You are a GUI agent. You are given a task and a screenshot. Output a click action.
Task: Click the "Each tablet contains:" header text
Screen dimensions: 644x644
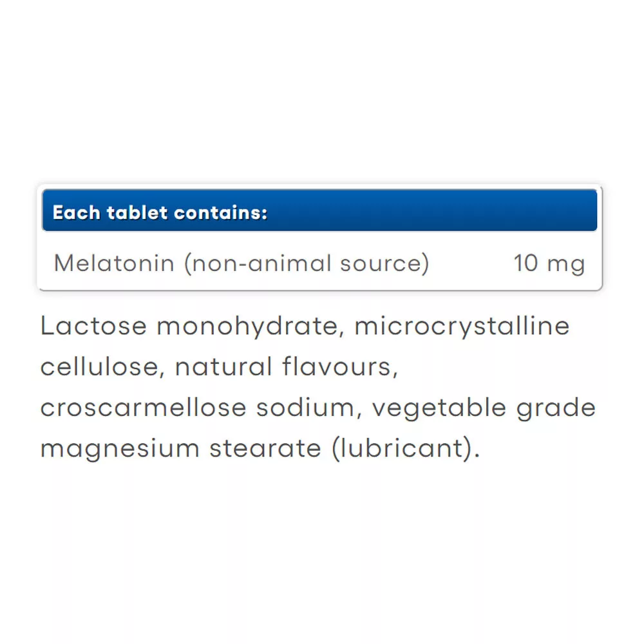[x=160, y=213]
